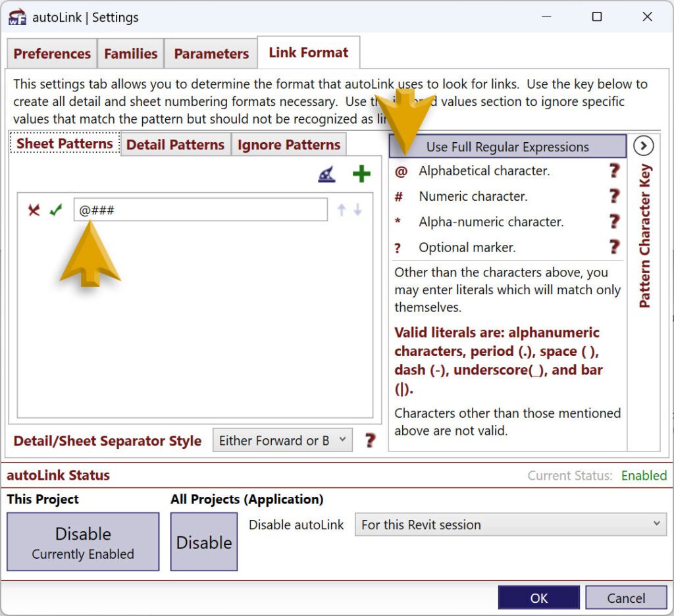This screenshot has width=674, height=616.
Task: Select the Sheet Patterns sub-tab
Action: [x=65, y=143]
